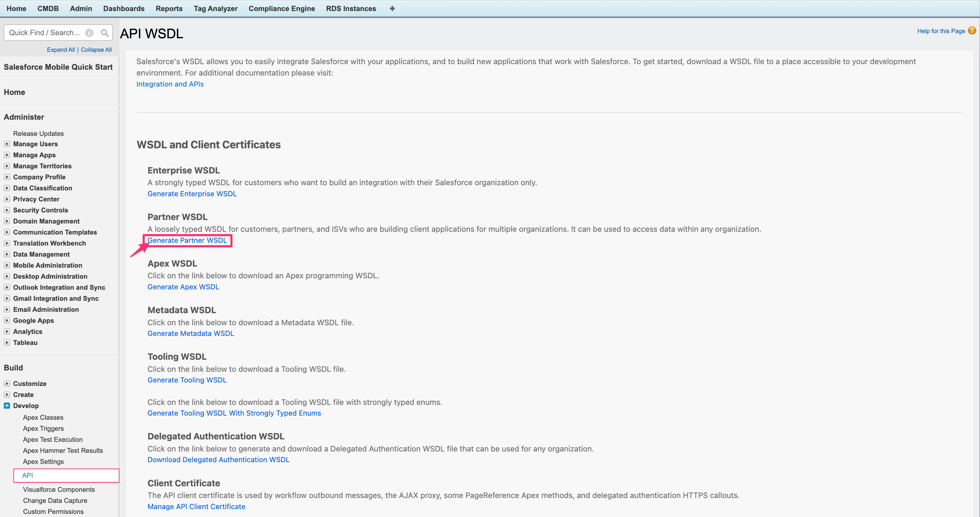
Task: Select Apex Classes in the sidebar
Action: tap(43, 417)
